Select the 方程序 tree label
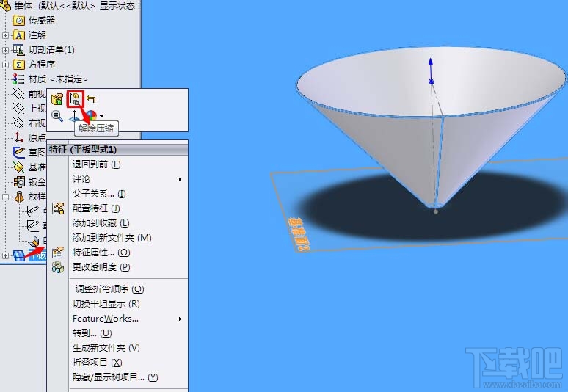Image resolution: width=568 pixels, height=392 pixels. point(42,65)
